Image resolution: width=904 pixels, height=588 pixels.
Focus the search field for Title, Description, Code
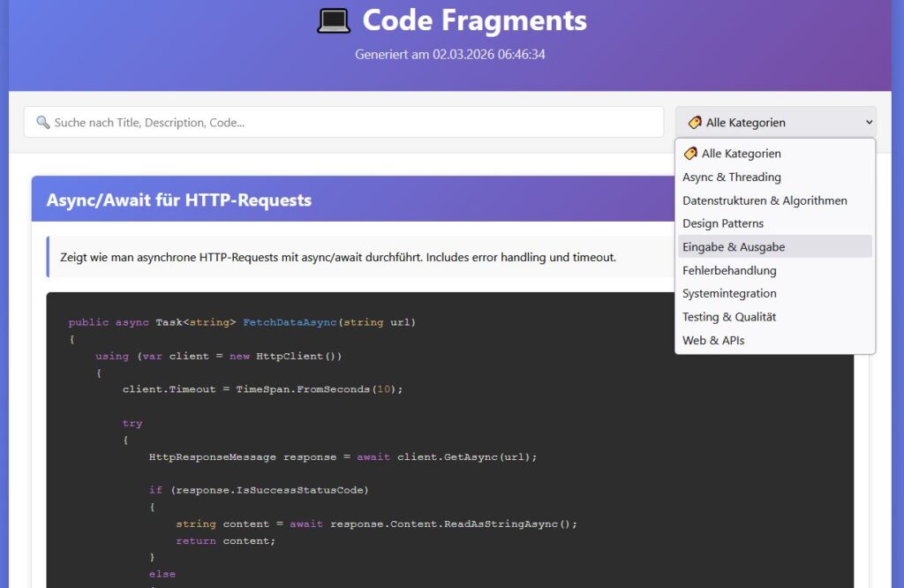point(353,123)
